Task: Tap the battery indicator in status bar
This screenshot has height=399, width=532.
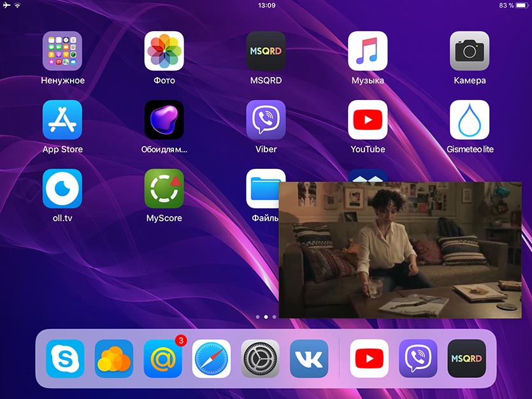Action: click(522, 5)
